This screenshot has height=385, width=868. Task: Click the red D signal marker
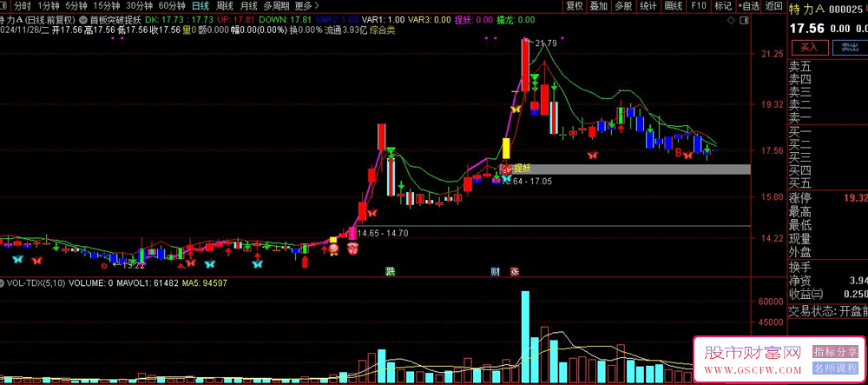[103, 265]
